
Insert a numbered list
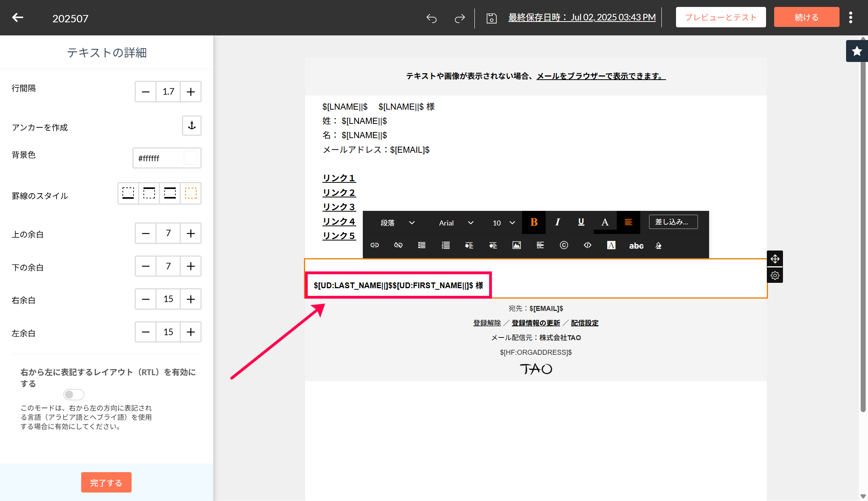[x=446, y=245]
